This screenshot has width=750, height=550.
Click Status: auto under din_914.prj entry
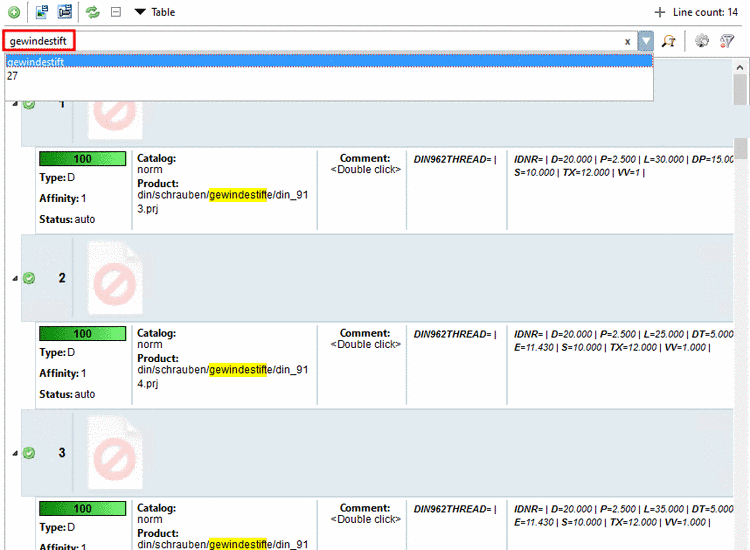pos(67,394)
